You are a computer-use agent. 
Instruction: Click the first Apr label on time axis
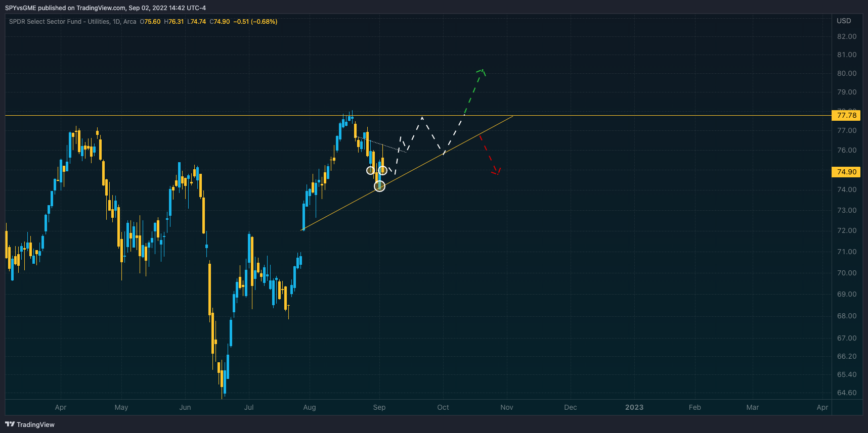[61, 407]
